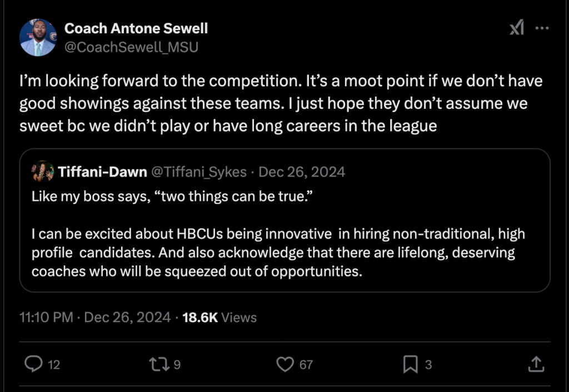Click the @CoachSewell_MSU handle

[131, 47]
